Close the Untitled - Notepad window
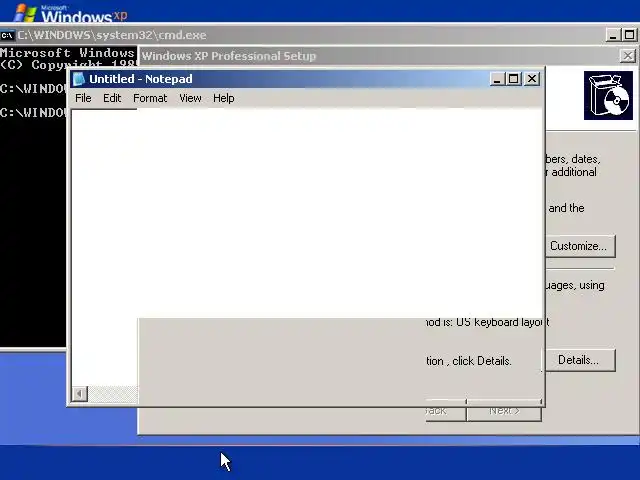The width and height of the screenshot is (640, 480). [x=531, y=79]
